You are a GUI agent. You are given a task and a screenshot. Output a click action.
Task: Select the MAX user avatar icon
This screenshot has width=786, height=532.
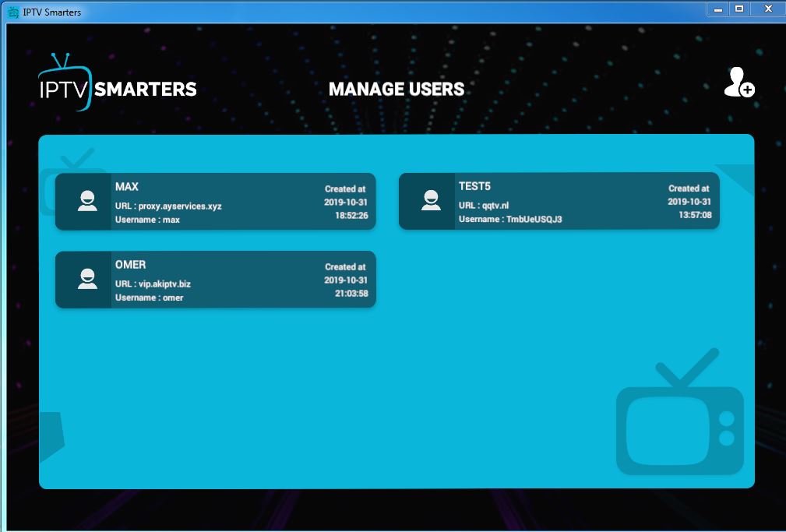coord(87,201)
